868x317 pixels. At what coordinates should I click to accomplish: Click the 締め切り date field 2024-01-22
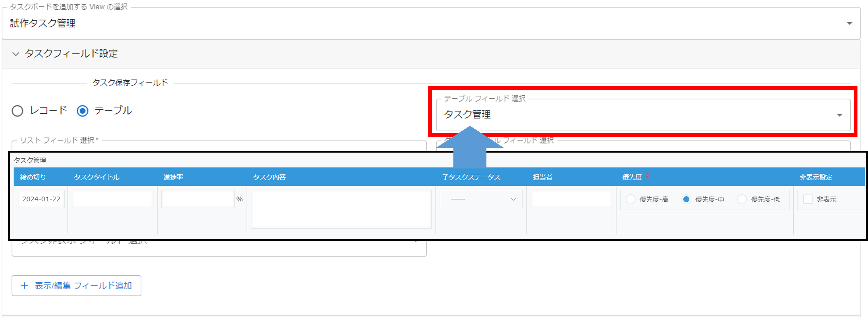coord(41,199)
